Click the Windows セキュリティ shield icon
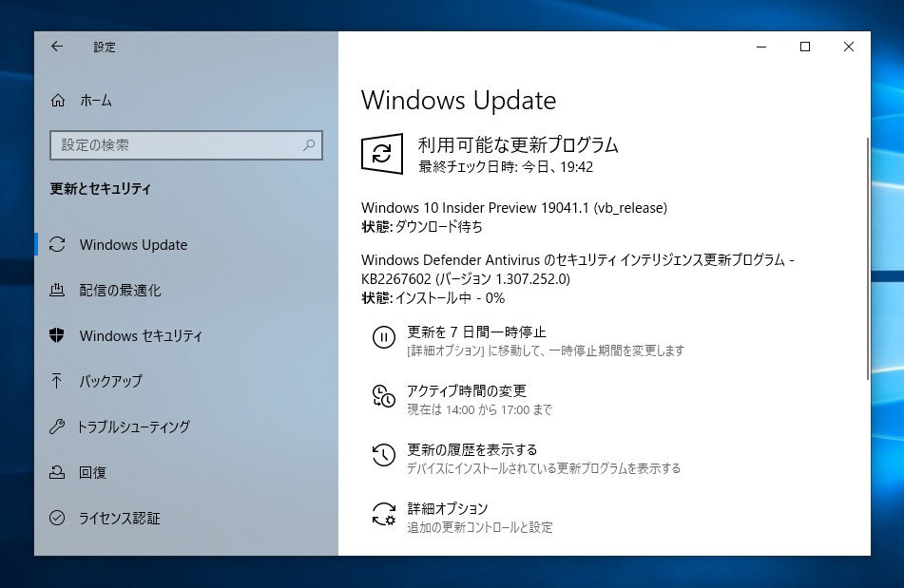The width and height of the screenshot is (904, 588). (57, 335)
